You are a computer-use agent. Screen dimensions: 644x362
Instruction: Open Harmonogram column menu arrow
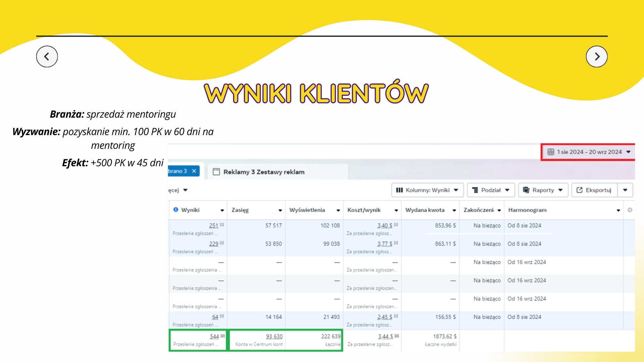[618, 210]
